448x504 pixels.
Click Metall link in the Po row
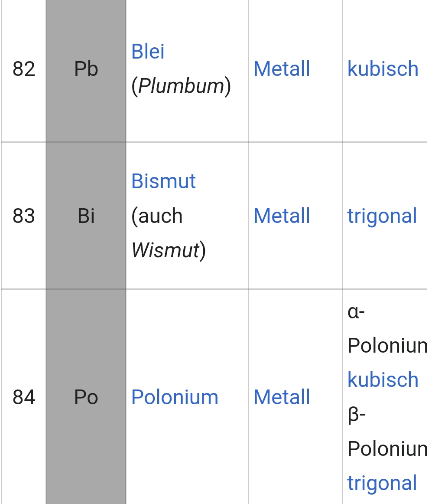click(282, 397)
